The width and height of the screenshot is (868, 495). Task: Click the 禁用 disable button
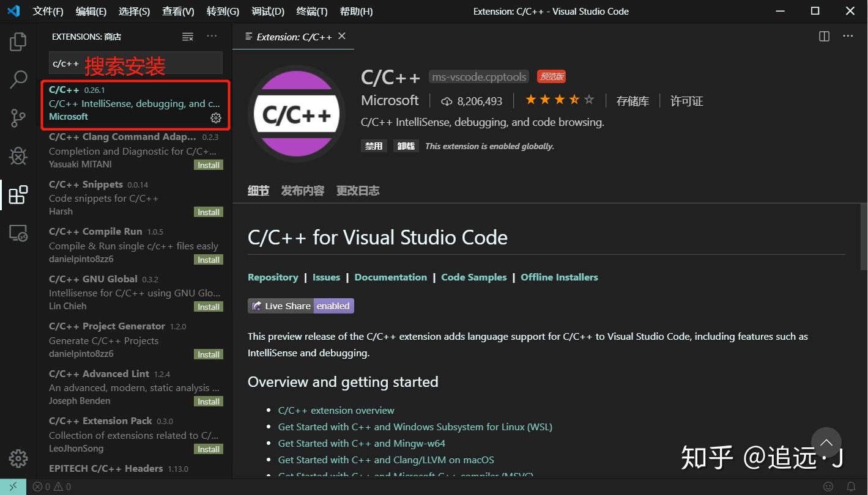pos(374,146)
